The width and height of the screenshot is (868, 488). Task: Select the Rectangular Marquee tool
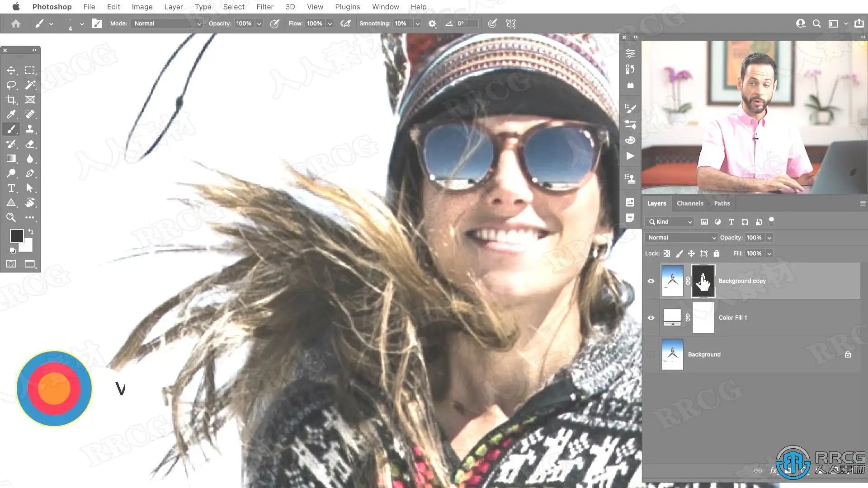click(30, 70)
